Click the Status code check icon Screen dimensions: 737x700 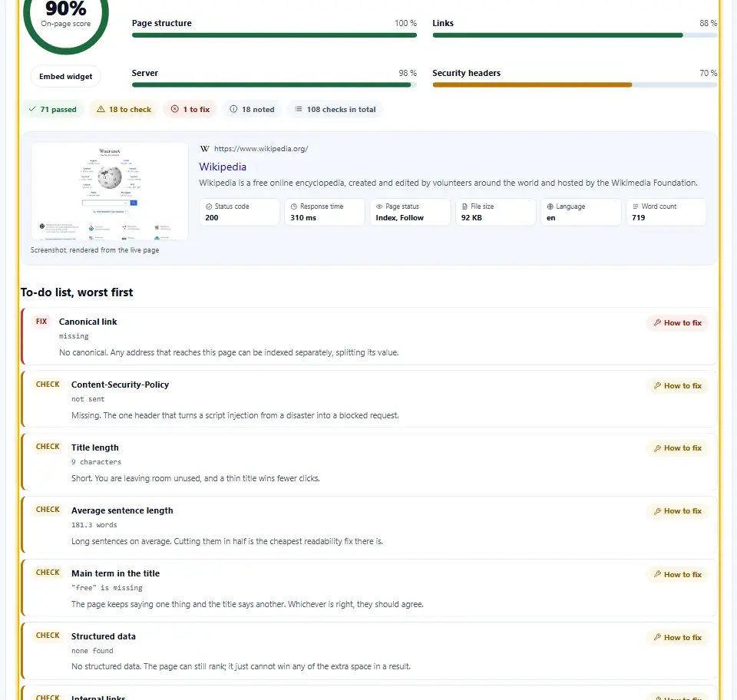[x=209, y=206]
